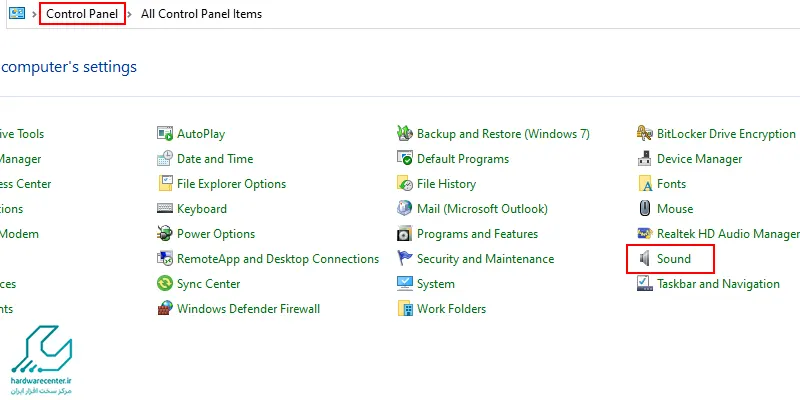
Task: Open RemoteApp and Desktop Connections link
Action: [x=278, y=259]
